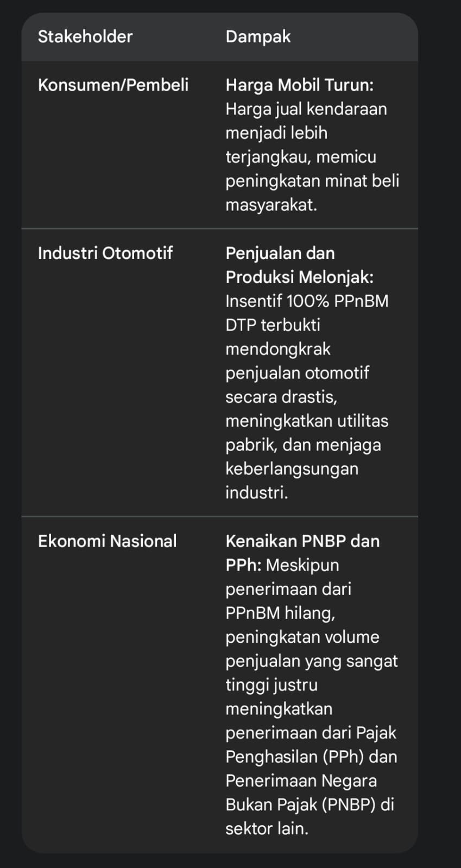Image resolution: width=461 pixels, height=868 pixels.
Task: Click the word 'masyarakat.'
Action: [x=271, y=204]
